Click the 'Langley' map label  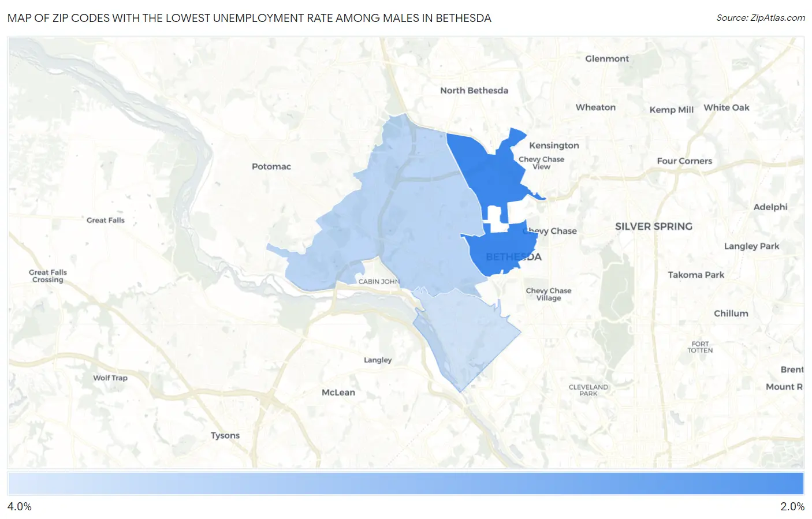[378, 360]
